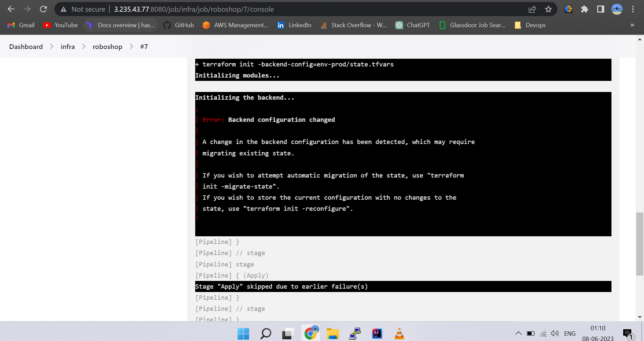Click the forward navigation arrow
The width and height of the screenshot is (644, 341).
[x=27, y=9]
